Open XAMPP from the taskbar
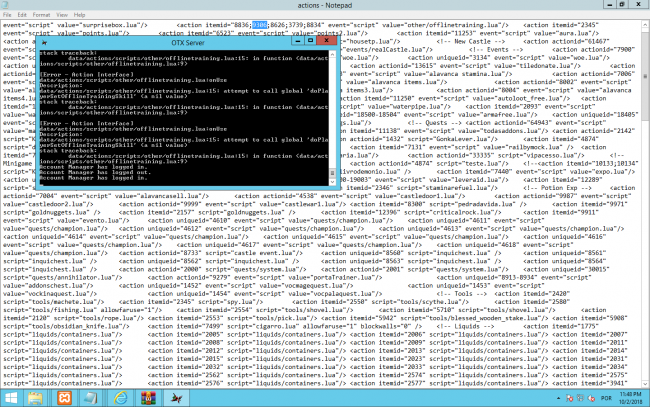This screenshot has width=650, height=407. 64,398
